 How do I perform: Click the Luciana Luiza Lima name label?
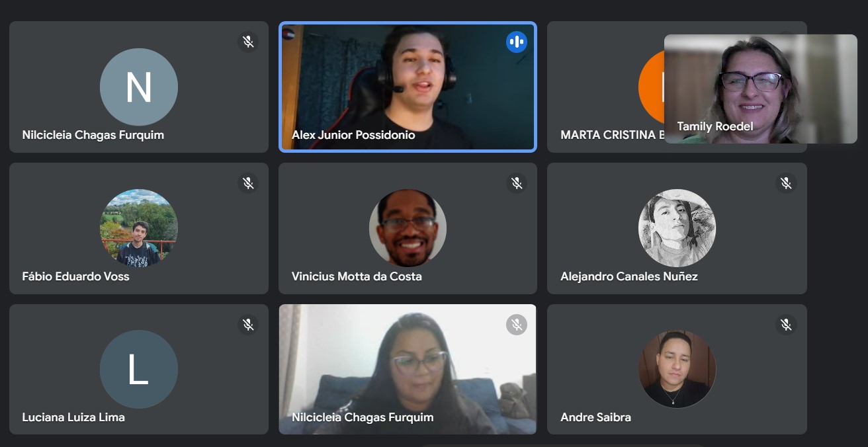pos(73,417)
